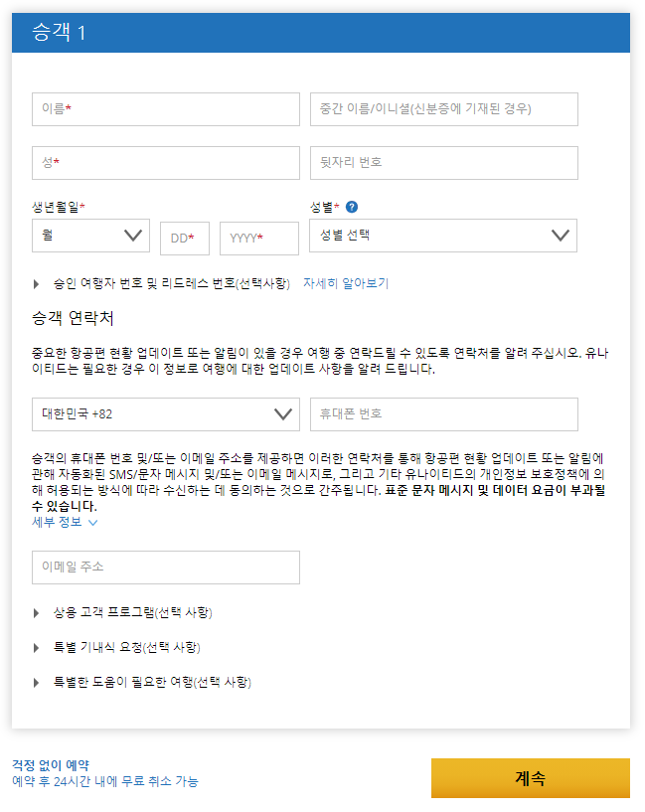Image resolution: width=645 pixels, height=812 pixels.
Task: Open the 대한민국 +82 country code dropdown
Action: pos(166,414)
